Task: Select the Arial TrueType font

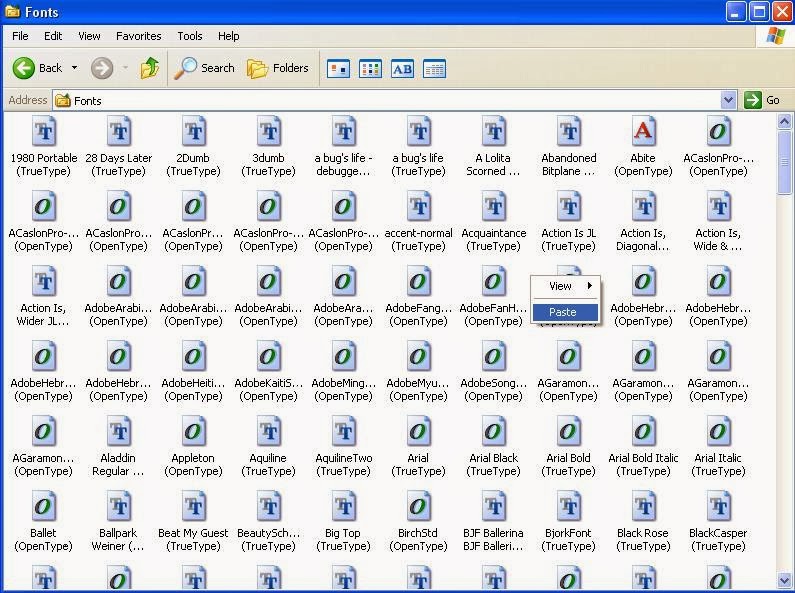Action: (x=418, y=447)
